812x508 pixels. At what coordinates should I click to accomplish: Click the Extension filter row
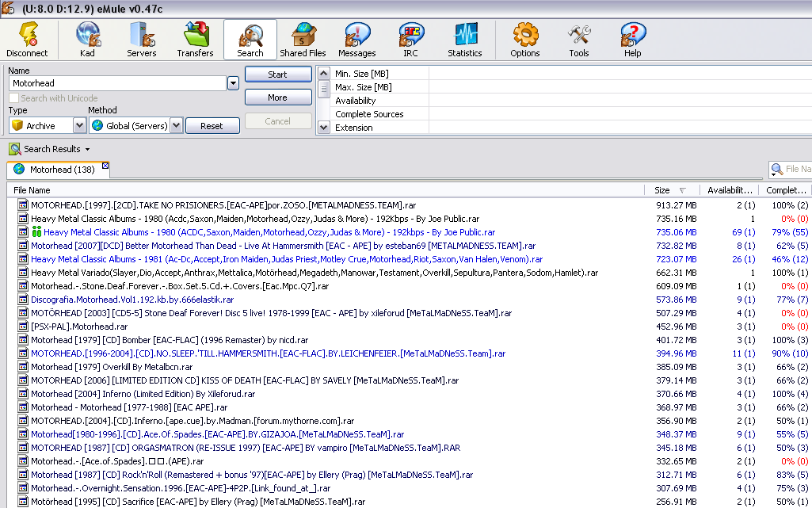click(x=570, y=128)
